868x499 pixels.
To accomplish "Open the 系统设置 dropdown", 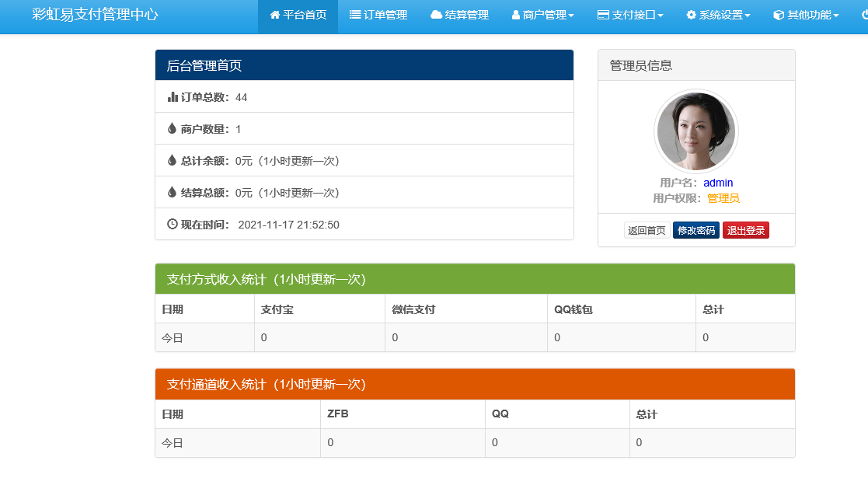I will 719,16.
